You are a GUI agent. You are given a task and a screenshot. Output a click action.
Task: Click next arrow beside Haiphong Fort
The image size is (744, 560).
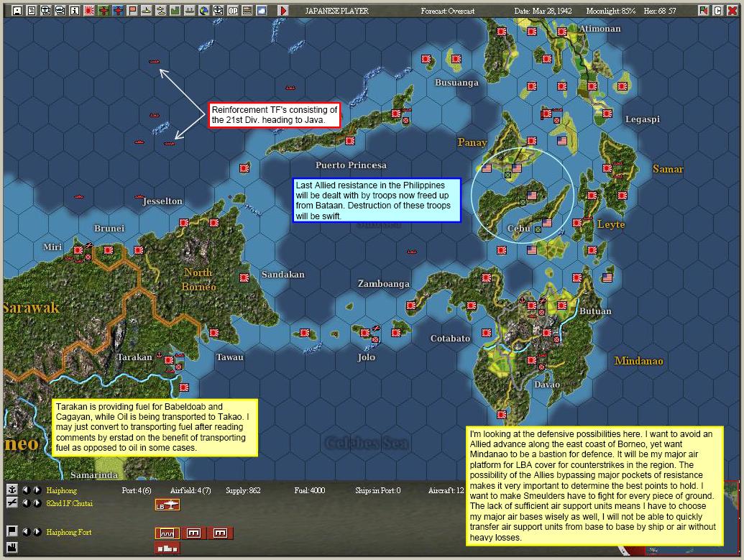click(37, 531)
